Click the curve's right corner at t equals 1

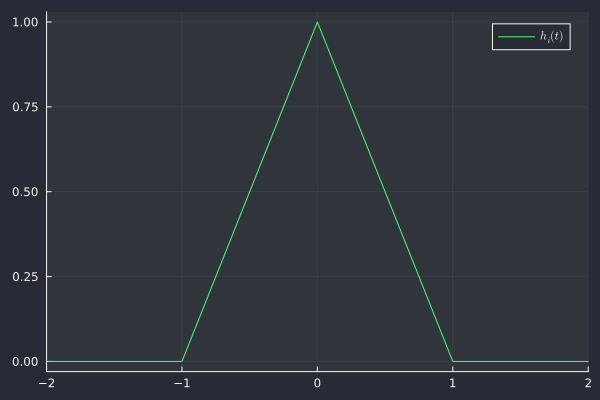tap(453, 361)
